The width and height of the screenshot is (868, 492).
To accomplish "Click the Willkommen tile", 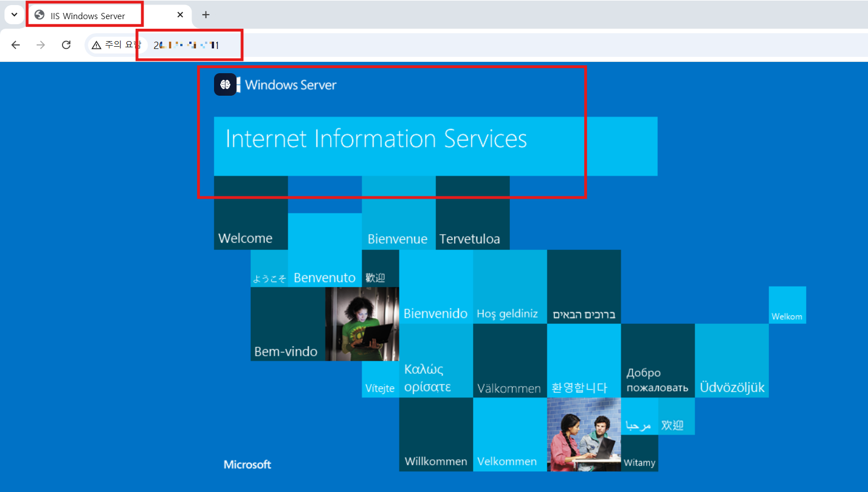I will pos(436,435).
